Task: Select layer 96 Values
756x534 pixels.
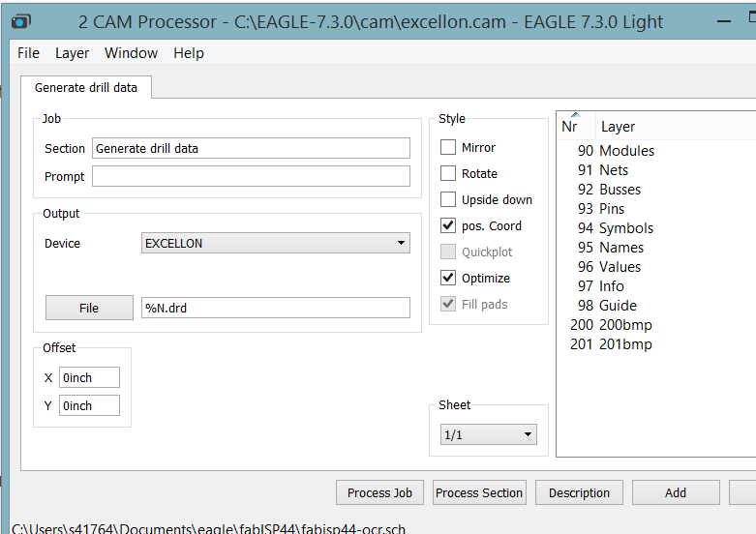Action: point(656,267)
